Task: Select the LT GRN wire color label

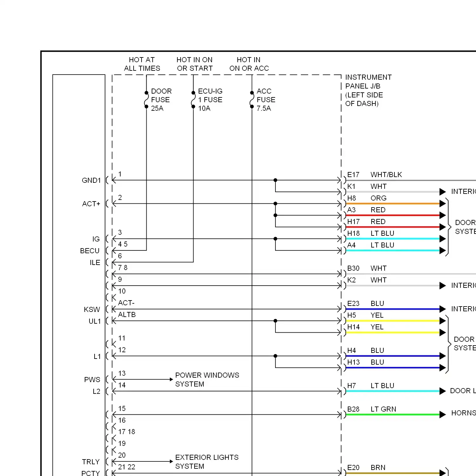Action: (383, 409)
